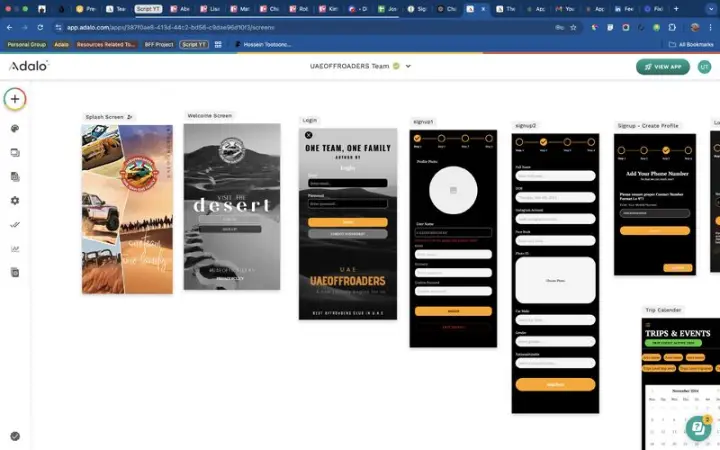
Task: Switch to the Fee LinkedIn browser tab
Action: coord(624,9)
